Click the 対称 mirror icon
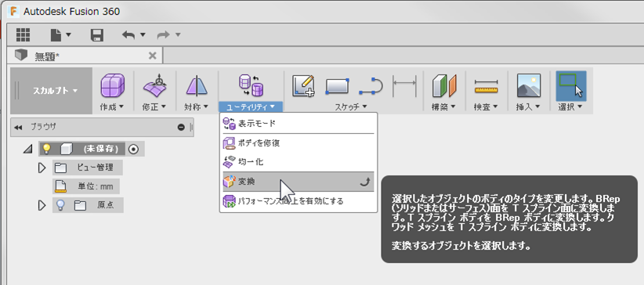Image resolution: width=644 pixels, height=285 pixels. coord(197,85)
